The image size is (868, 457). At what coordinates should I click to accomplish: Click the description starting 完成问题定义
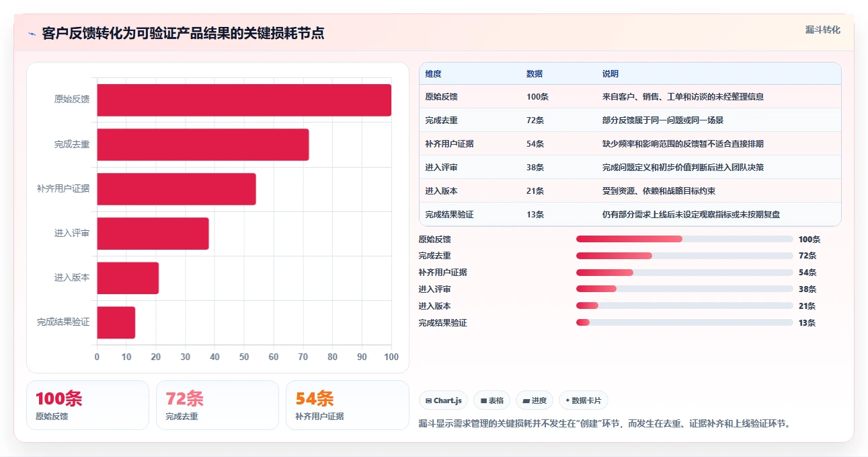(683, 168)
